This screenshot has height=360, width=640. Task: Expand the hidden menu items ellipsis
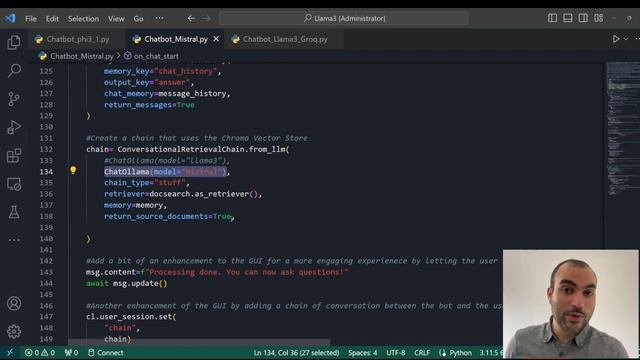tap(159, 18)
